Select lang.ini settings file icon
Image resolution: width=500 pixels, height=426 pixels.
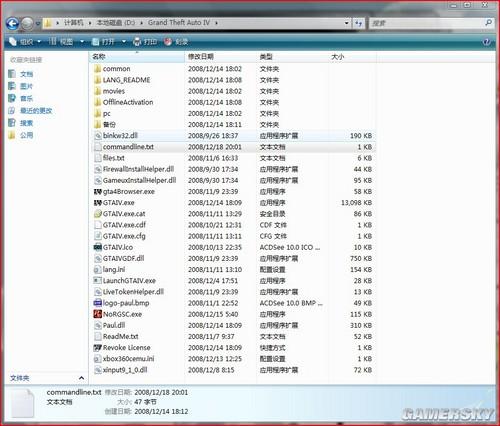pyautogui.click(x=98, y=269)
